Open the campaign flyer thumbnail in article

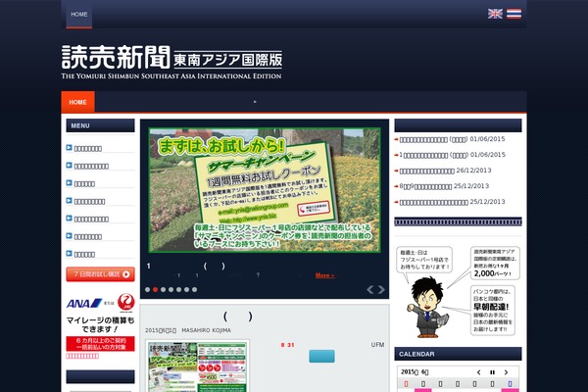(x=197, y=367)
